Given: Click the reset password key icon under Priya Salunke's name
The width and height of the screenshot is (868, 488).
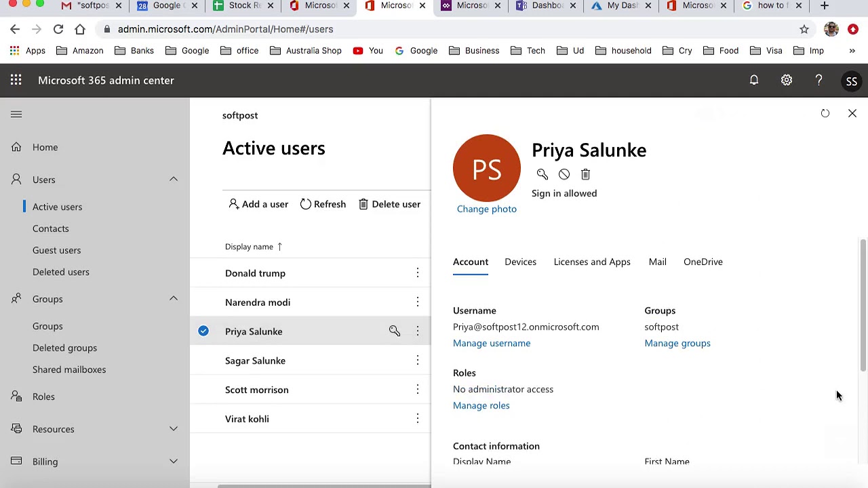Looking at the screenshot, I should coord(542,174).
